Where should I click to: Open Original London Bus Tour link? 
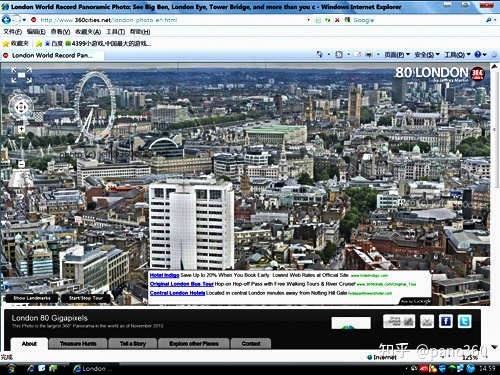[x=182, y=284]
